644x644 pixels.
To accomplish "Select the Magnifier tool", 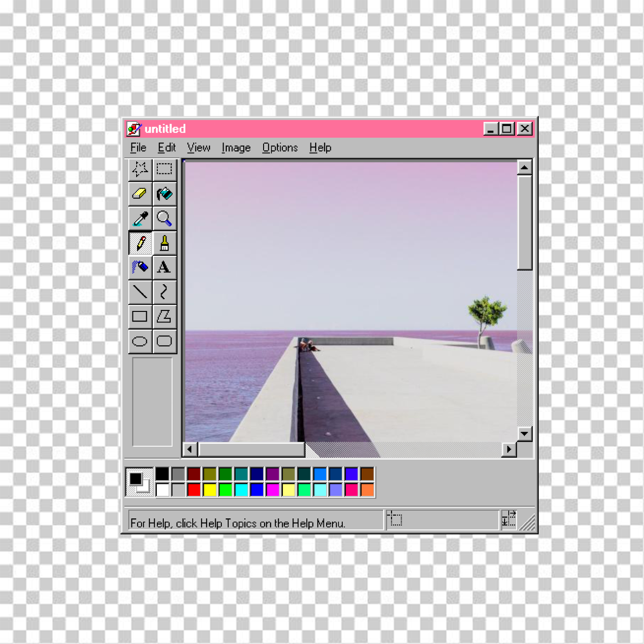I will point(164,218).
